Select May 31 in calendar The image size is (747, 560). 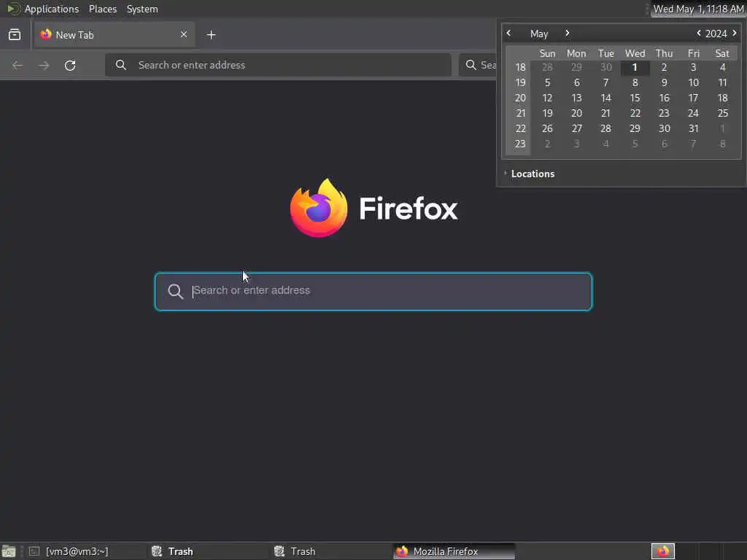click(x=693, y=128)
